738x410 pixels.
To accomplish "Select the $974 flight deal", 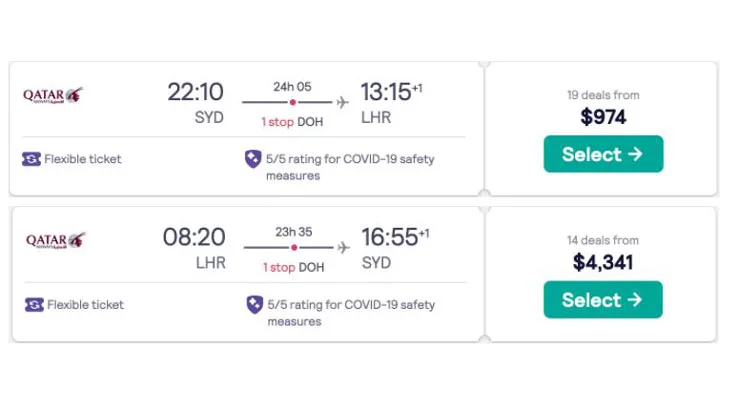I will coord(602,154).
